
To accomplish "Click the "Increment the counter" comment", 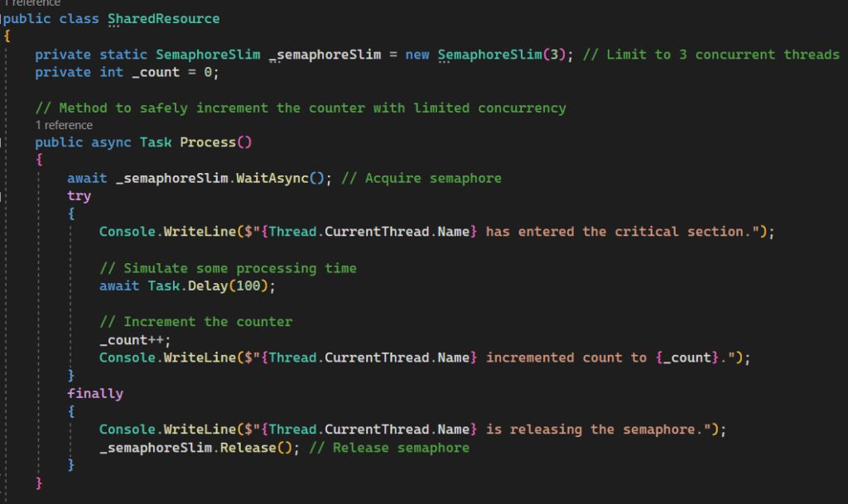I will click(195, 322).
